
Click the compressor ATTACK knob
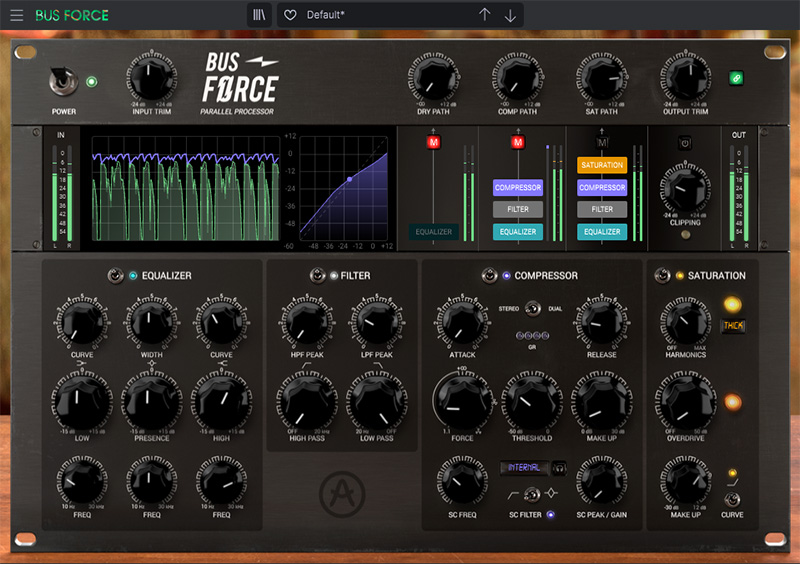462,322
